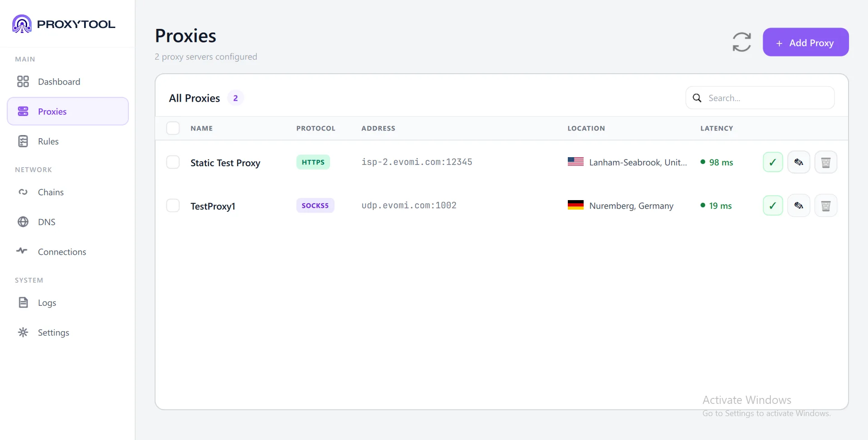Viewport: 868px width, 440px height.
Task: Click address isp-2.evomi.com:12345
Action: point(417,162)
